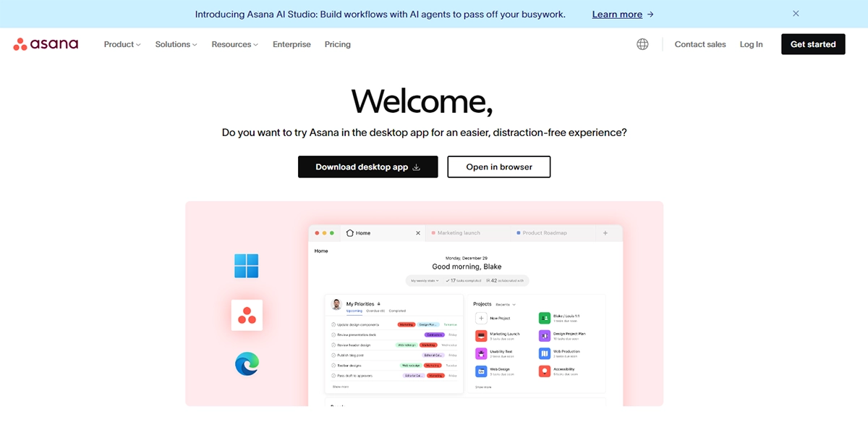Click the New Project plus icon

point(482,318)
